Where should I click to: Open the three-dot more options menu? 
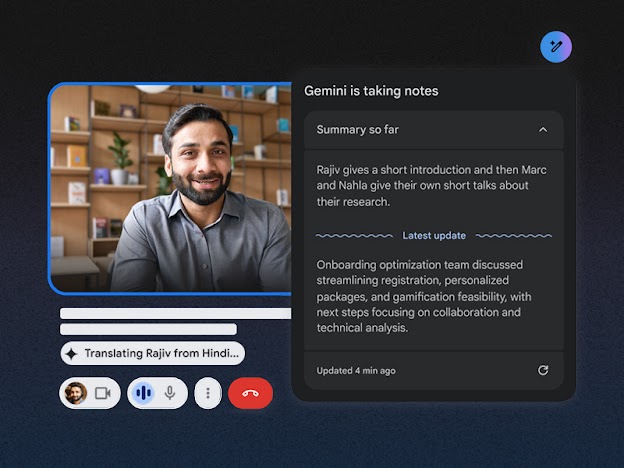tap(208, 393)
